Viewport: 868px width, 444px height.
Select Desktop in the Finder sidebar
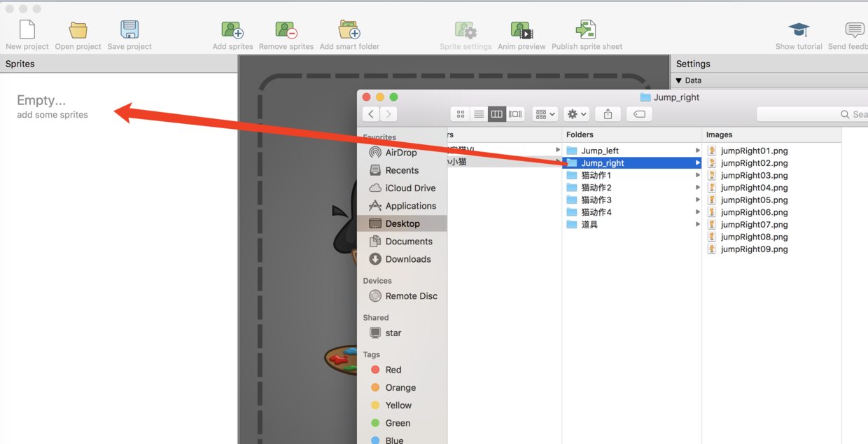coord(402,223)
